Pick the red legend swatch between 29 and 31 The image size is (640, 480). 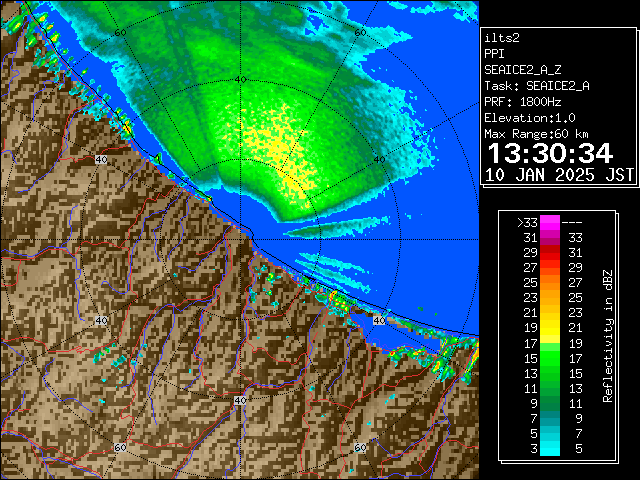pos(550,253)
